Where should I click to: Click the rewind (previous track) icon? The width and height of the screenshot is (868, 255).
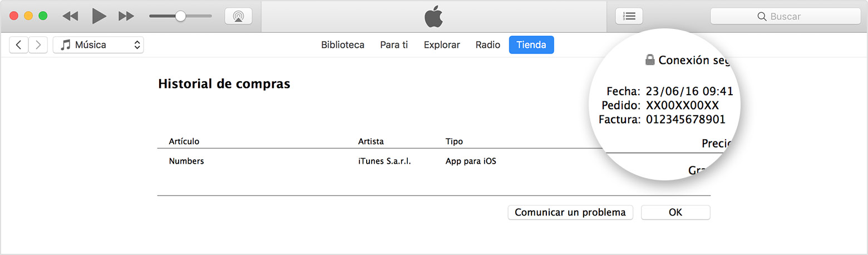click(70, 16)
